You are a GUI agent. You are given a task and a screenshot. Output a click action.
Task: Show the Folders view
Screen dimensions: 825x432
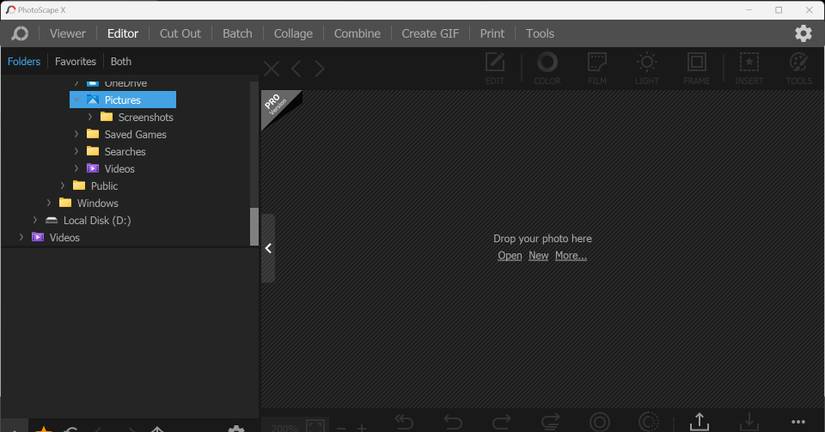pos(24,62)
